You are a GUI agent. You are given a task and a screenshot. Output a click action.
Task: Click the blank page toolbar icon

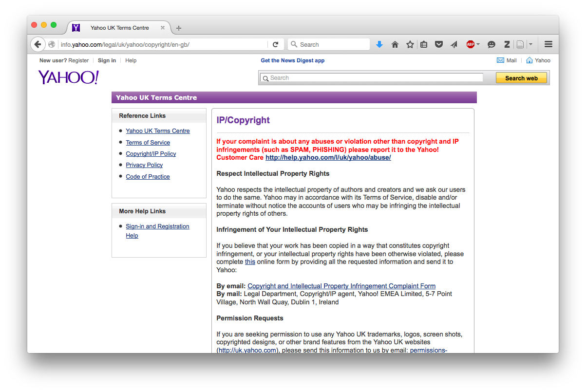point(520,44)
